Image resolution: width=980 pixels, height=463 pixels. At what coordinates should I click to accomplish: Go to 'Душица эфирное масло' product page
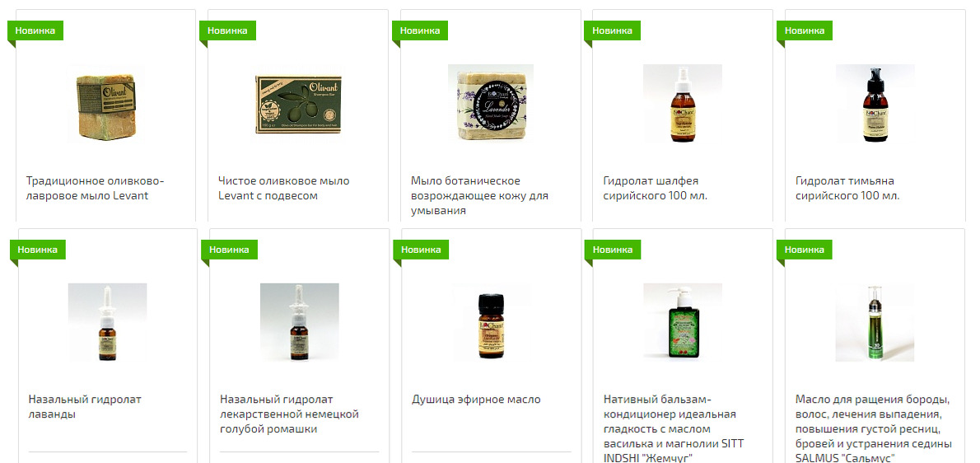(x=476, y=400)
